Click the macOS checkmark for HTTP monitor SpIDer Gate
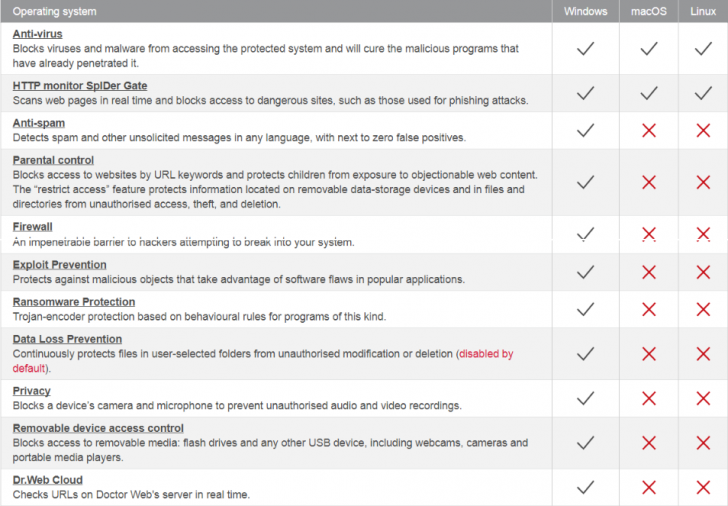 [x=649, y=93]
